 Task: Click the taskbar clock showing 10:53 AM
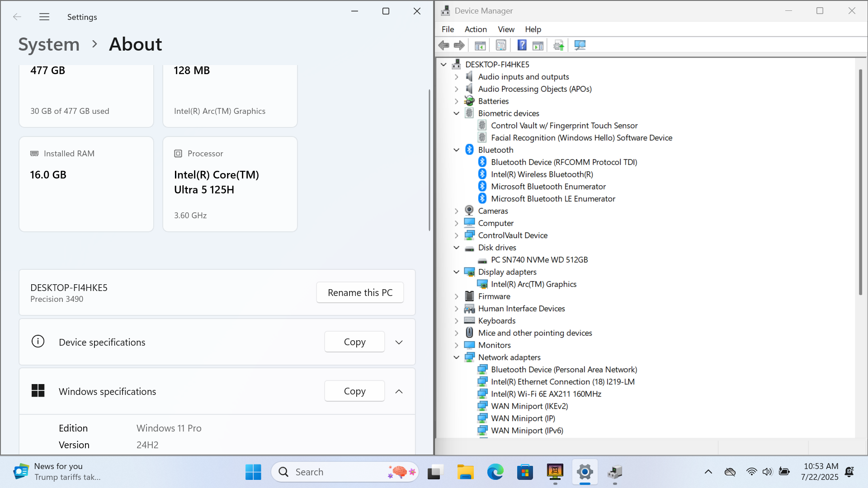pos(820,472)
